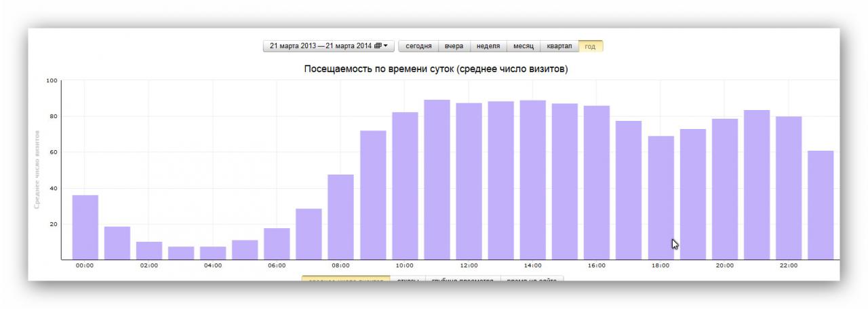Viewport: 868px width, 309px height.
Task: Select the 'квартал' period option
Action: pos(559,46)
